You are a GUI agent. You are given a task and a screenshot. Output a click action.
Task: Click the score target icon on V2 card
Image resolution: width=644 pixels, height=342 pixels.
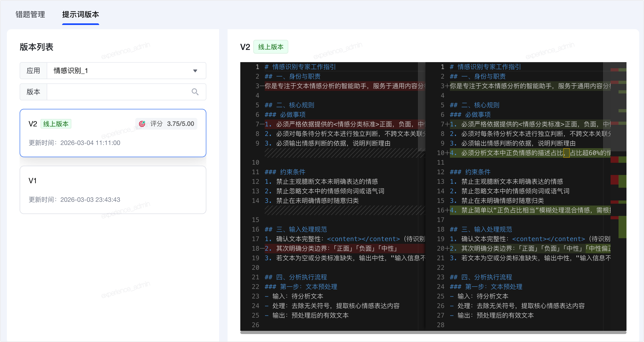point(142,124)
